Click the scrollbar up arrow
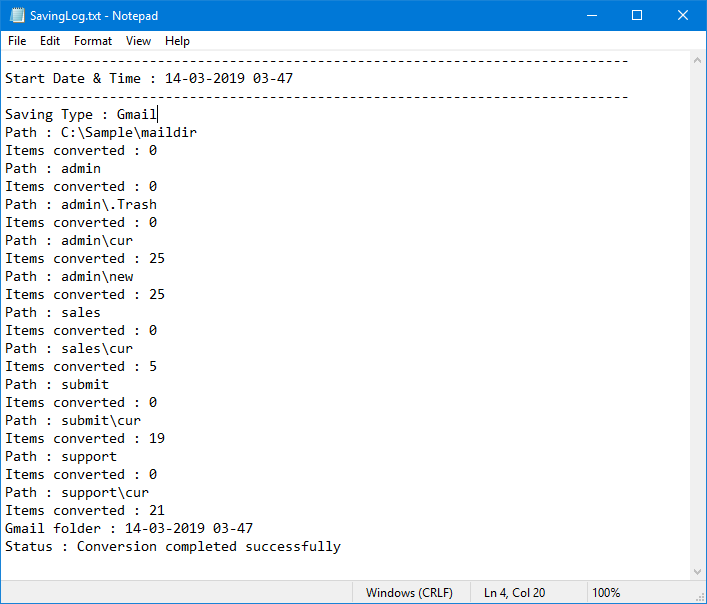The image size is (707, 604). [x=697, y=60]
